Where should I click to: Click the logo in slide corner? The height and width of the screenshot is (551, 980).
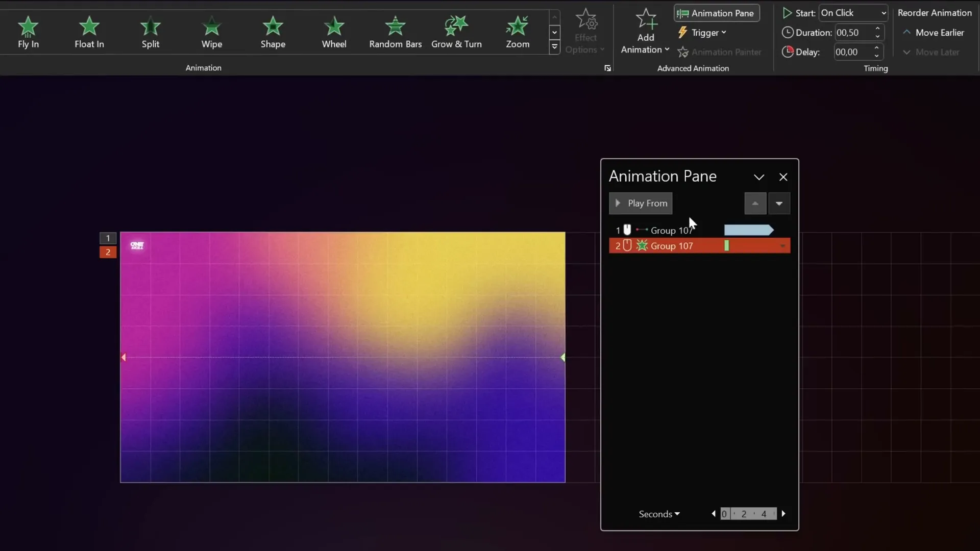click(137, 245)
